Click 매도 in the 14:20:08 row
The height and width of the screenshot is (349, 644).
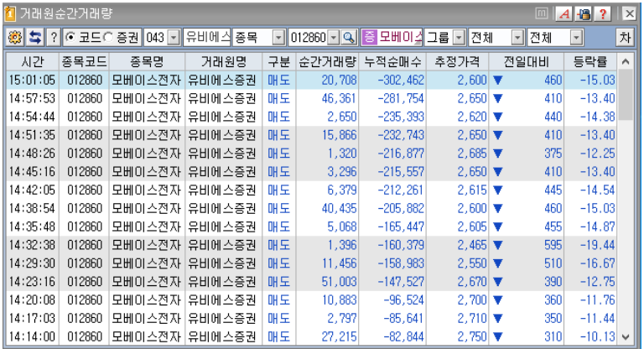coord(279,300)
